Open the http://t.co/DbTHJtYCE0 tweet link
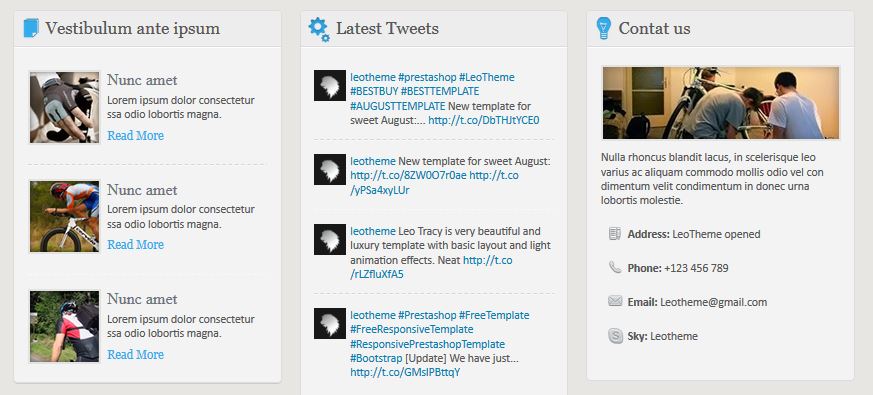The image size is (873, 395). 484,120
